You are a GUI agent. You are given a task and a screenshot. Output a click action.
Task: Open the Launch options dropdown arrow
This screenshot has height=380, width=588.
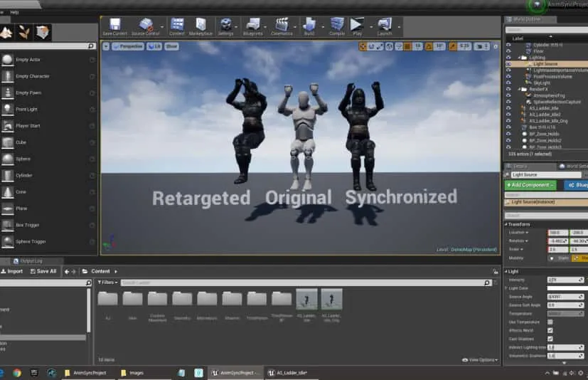(x=399, y=26)
